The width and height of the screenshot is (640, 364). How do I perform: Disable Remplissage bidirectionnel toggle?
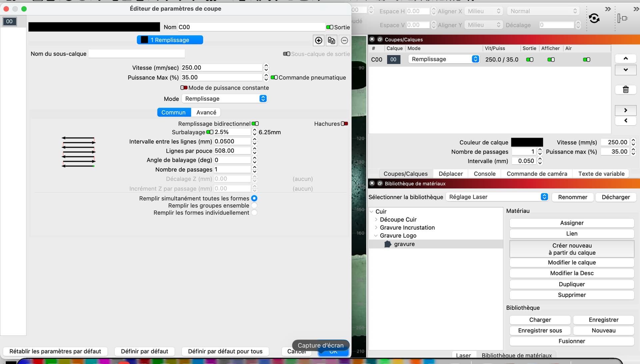[x=255, y=124]
